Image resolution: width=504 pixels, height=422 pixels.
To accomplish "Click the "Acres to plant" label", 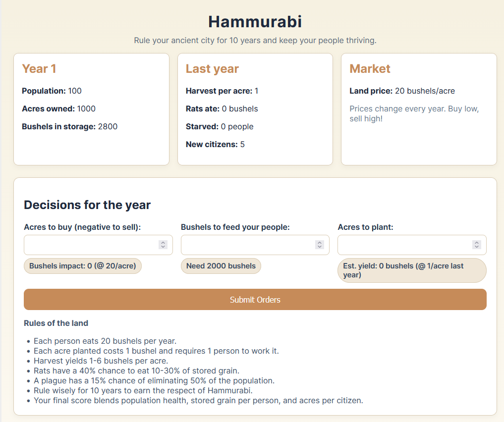I will [366, 227].
